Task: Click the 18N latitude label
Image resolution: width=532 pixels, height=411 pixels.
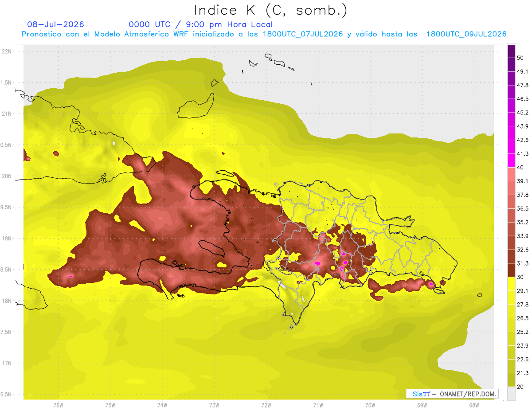Action: pyautogui.click(x=8, y=301)
